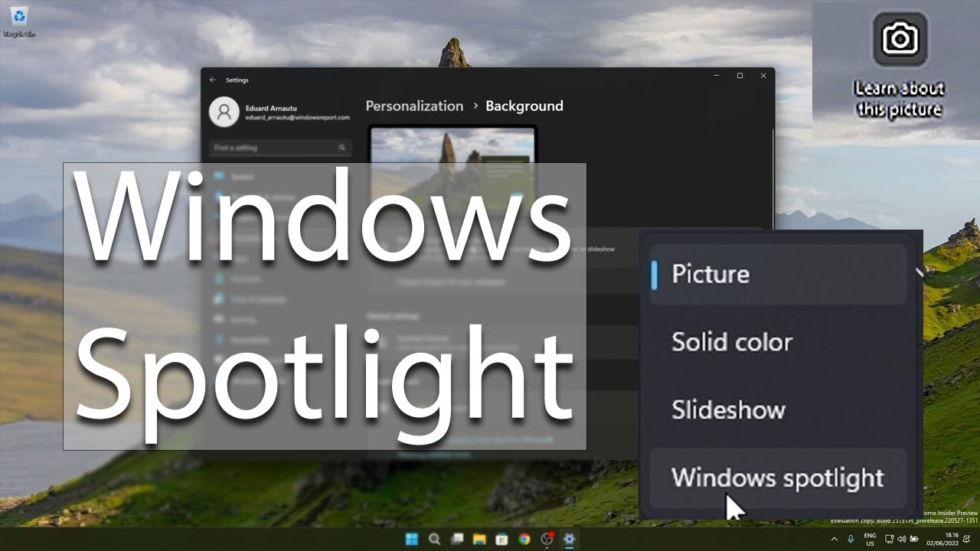Click the battery tray icon
Viewport: 980px width, 551px height.
click(x=913, y=540)
